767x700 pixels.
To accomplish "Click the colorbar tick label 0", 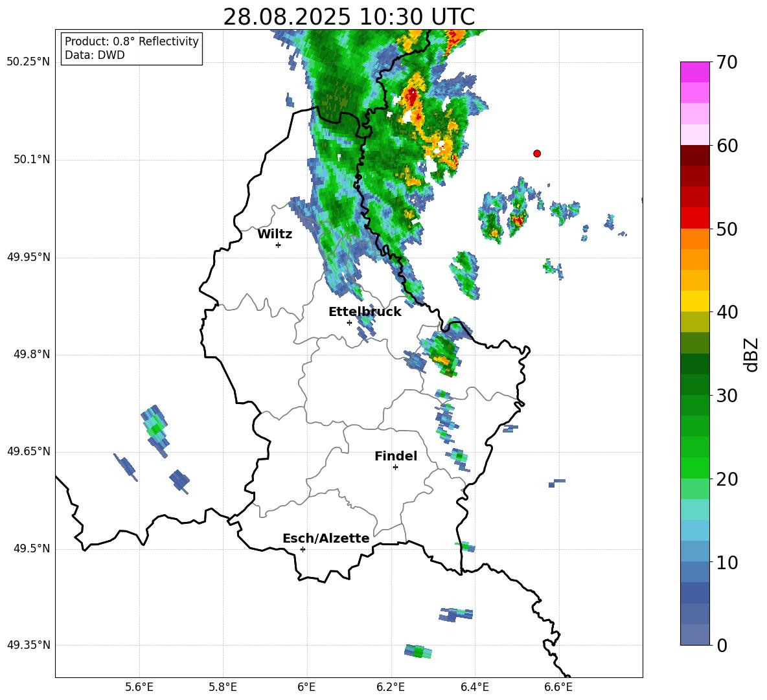I will [722, 646].
